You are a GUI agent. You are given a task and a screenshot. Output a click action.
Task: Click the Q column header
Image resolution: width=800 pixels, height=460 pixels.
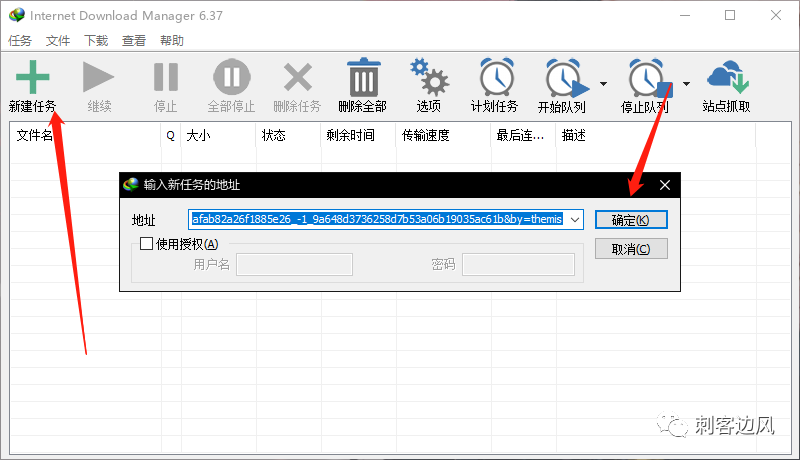coord(170,135)
